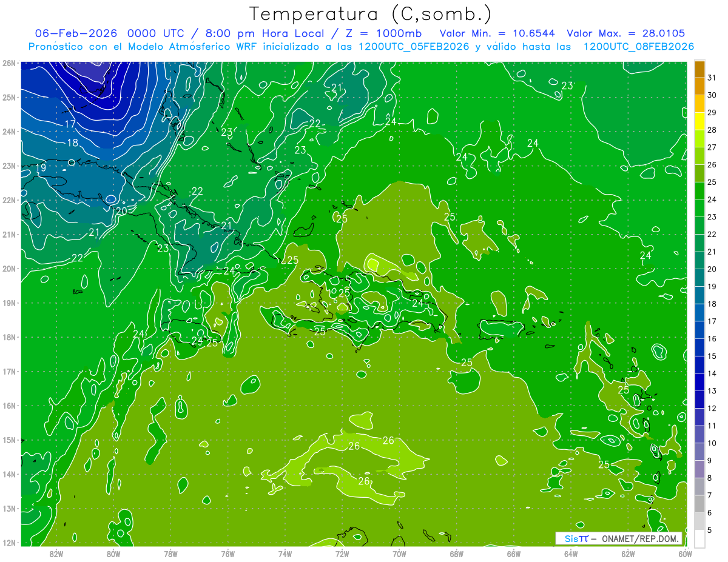Click the '27' value on the color scale

coord(712,147)
